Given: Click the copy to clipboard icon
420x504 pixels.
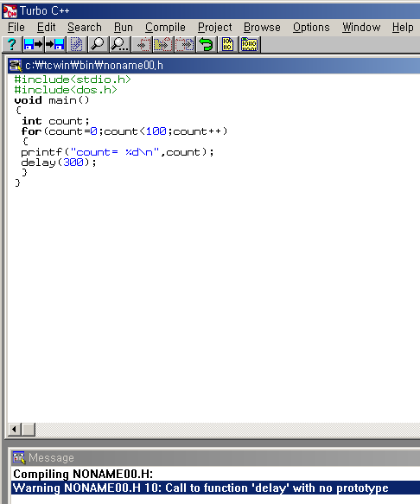Looking at the screenshot, I should pos(163,44).
